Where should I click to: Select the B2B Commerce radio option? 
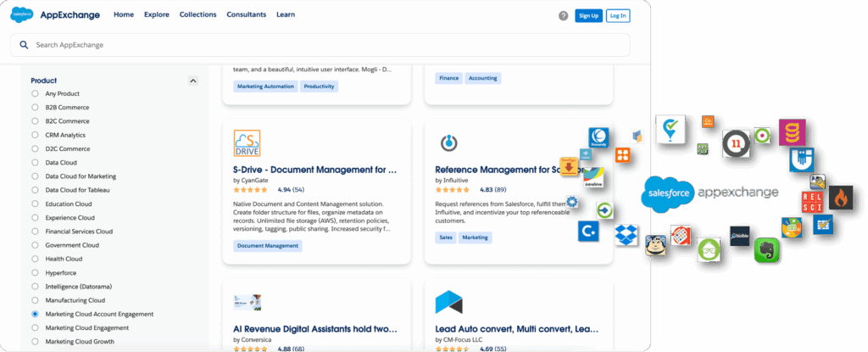pos(35,108)
